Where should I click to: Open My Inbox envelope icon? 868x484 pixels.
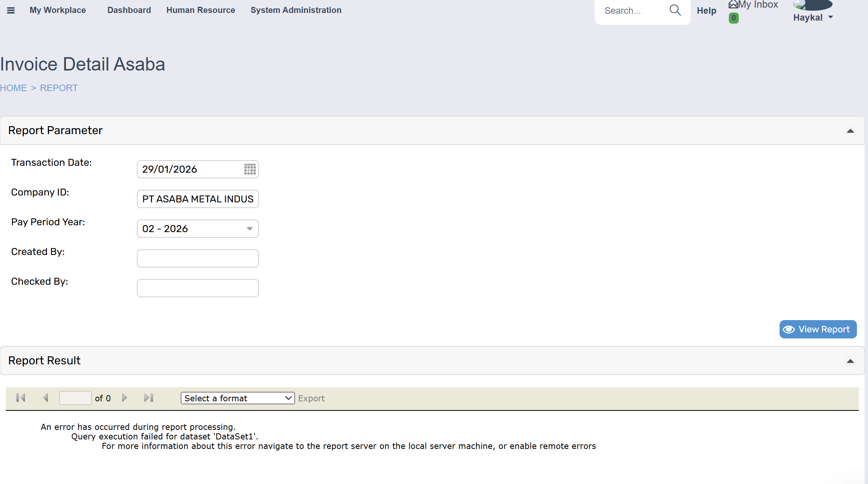733,5
